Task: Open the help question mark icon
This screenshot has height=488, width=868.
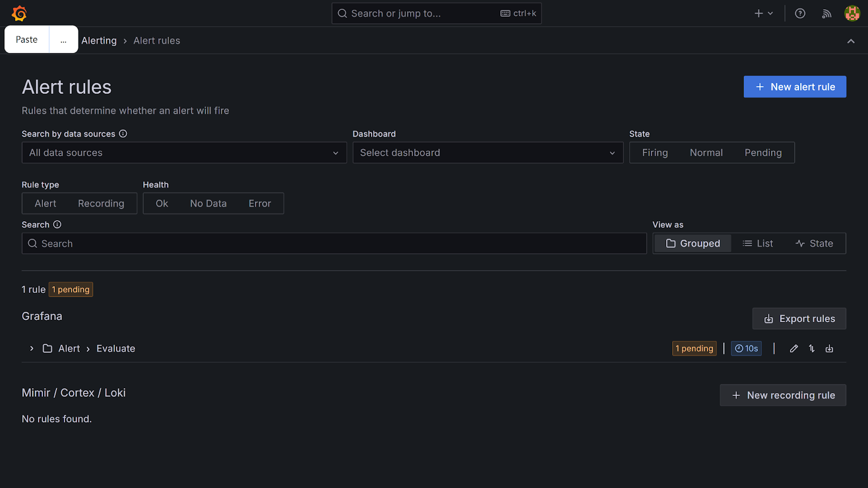Action: 800,14
